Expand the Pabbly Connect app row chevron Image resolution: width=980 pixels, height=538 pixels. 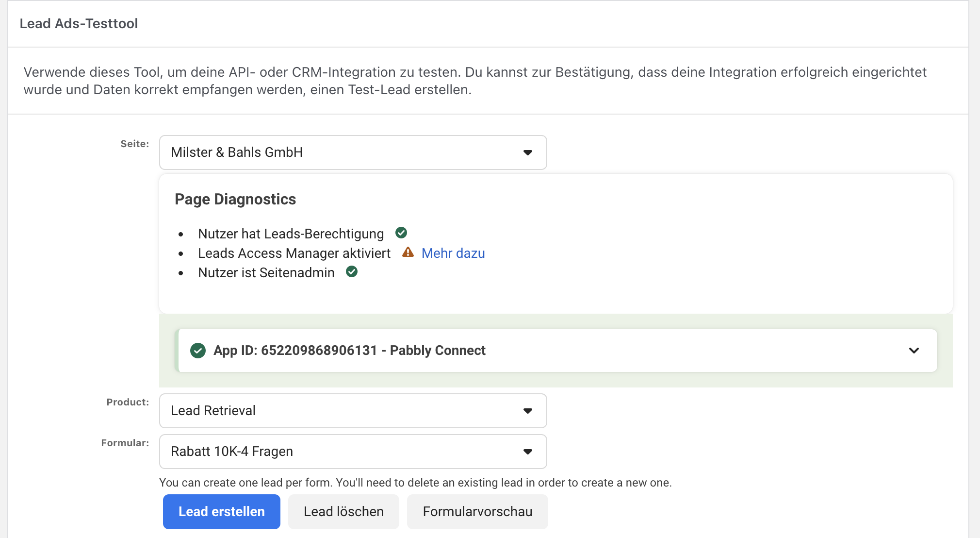[x=914, y=351]
